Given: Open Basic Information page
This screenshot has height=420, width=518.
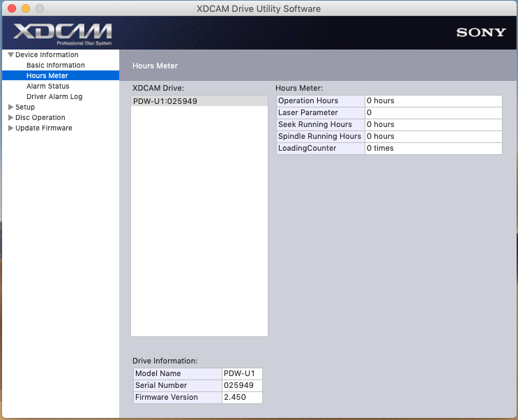Looking at the screenshot, I should point(56,65).
